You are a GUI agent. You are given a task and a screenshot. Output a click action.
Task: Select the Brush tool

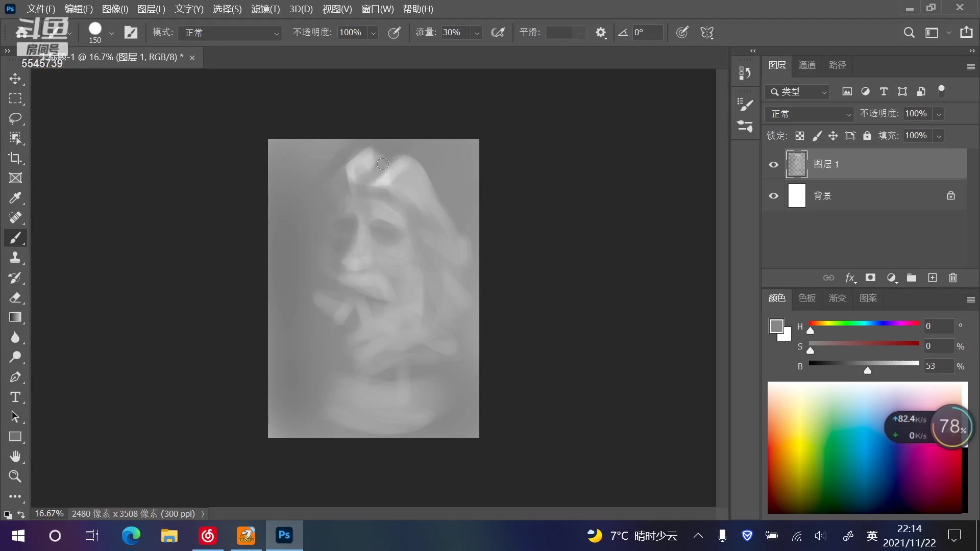coord(15,238)
